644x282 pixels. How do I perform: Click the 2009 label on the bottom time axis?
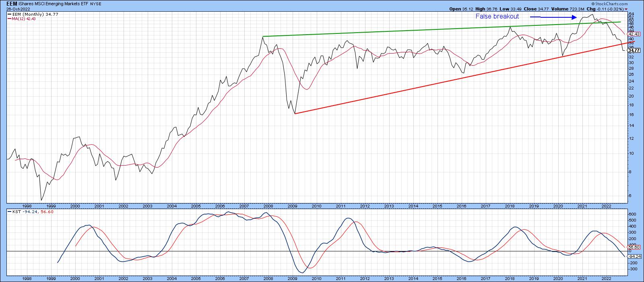click(292, 278)
